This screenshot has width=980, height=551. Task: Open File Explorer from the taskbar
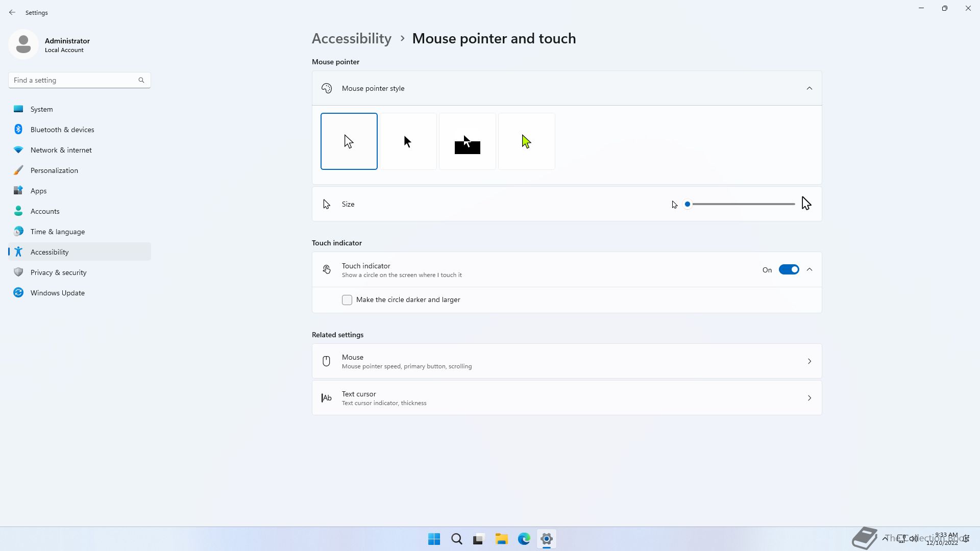pos(501,539)
